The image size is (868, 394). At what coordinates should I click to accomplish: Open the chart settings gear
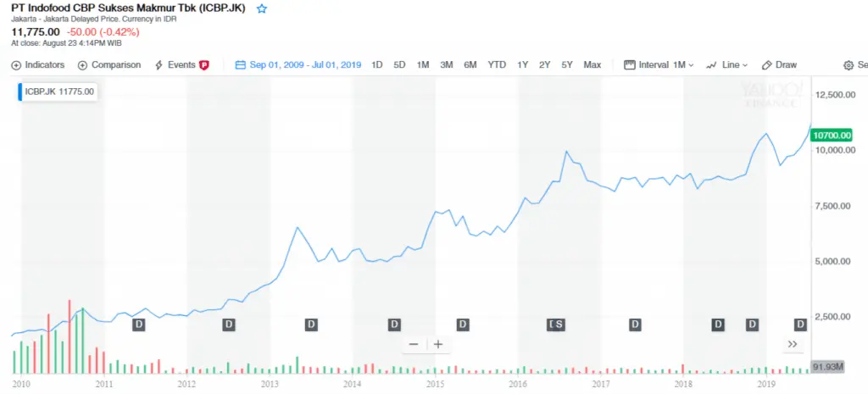tap(849, 65)
